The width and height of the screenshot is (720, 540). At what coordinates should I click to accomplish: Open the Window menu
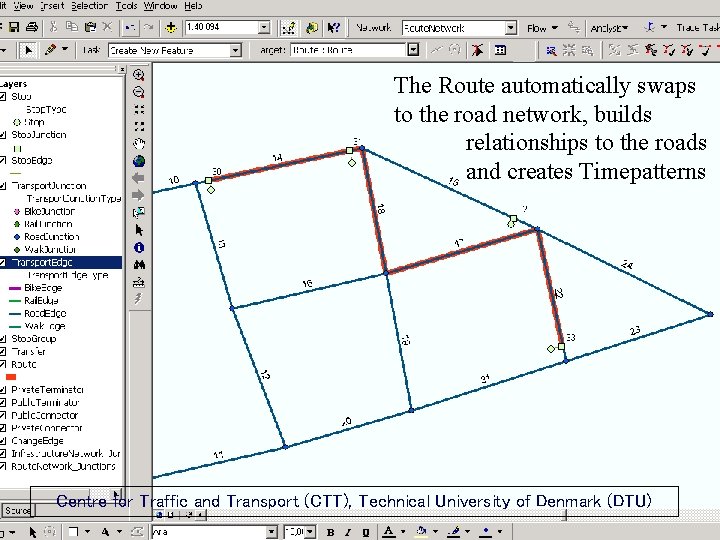coord(160,6)
